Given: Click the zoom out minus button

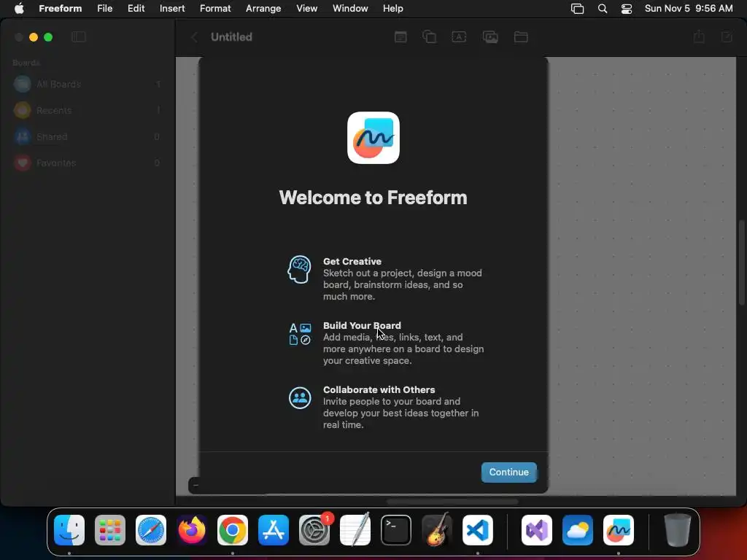Looking at the screenshot, I should 196,485.
